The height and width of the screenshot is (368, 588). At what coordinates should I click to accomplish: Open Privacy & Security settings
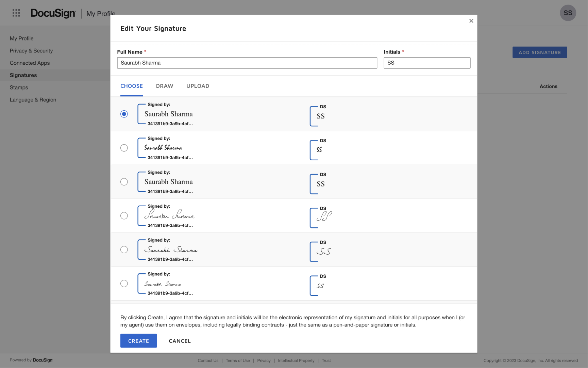tap(31, 50)
